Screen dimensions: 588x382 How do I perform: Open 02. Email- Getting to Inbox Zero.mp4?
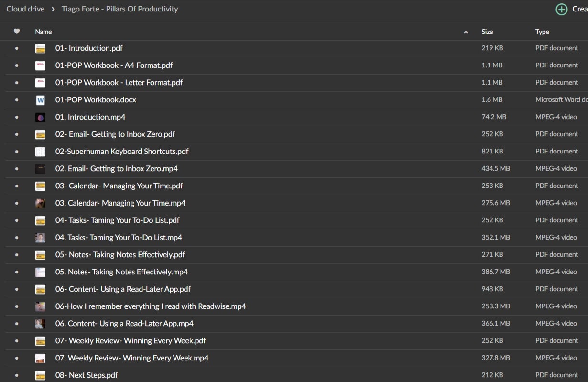tap(116, 169)
